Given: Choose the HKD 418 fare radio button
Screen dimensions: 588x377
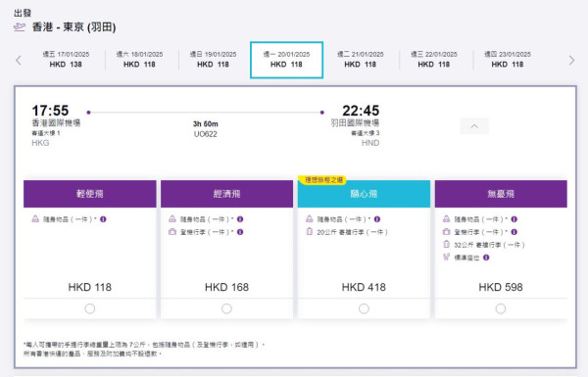Looking at the screenshot, I should 364,308.
